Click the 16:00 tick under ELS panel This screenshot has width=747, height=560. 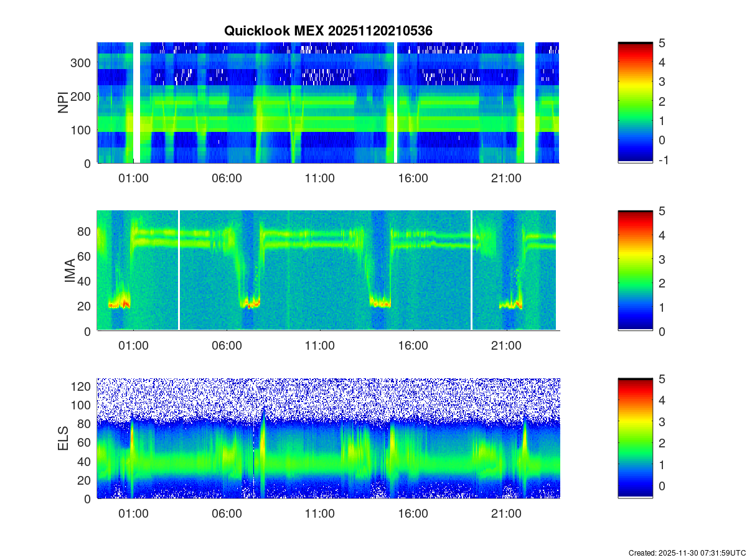(413, 514)
